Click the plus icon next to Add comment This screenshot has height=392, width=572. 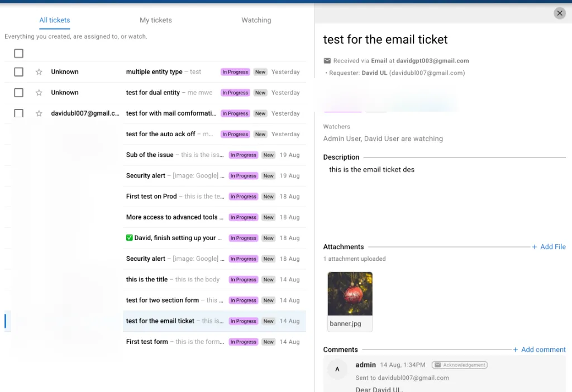click(516, 350)
